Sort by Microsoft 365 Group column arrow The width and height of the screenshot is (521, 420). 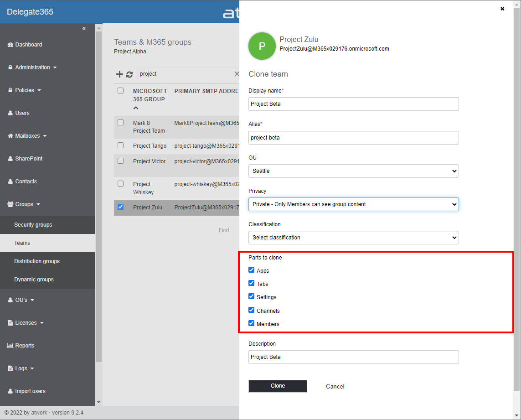tap(136, 108)
